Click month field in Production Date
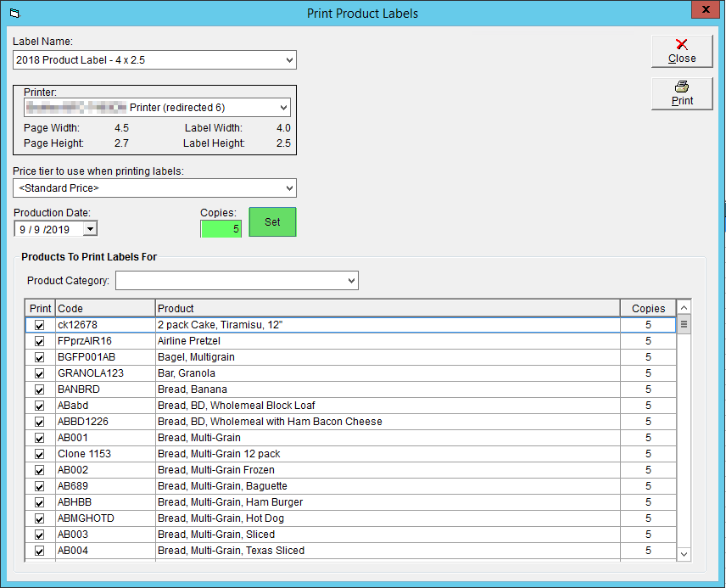This screenshot has width=726, height=588. point(22,229)
